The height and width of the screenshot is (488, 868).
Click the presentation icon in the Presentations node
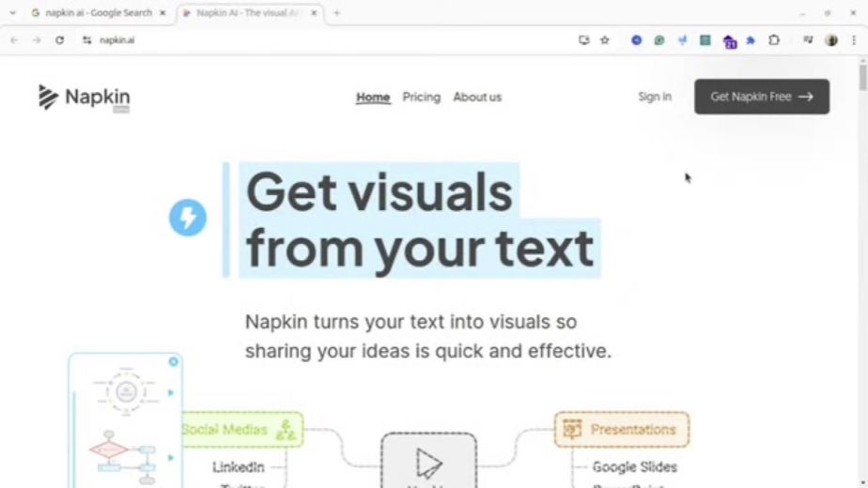(x=572, y=429)
